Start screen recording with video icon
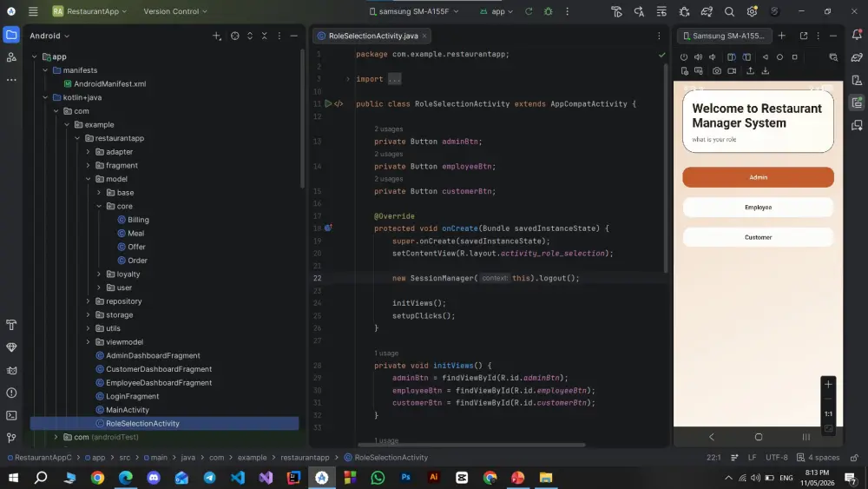 click(732, 71)
